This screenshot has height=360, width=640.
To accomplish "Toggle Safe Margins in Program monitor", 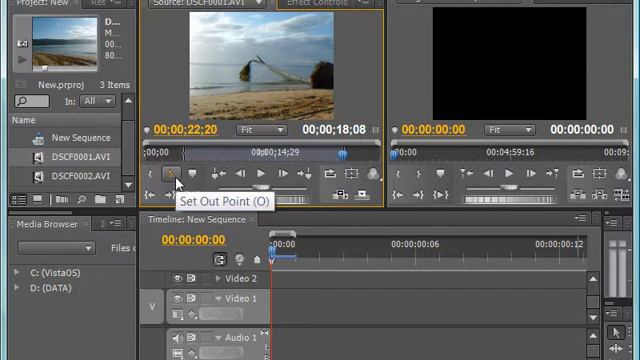I will 599,174.
